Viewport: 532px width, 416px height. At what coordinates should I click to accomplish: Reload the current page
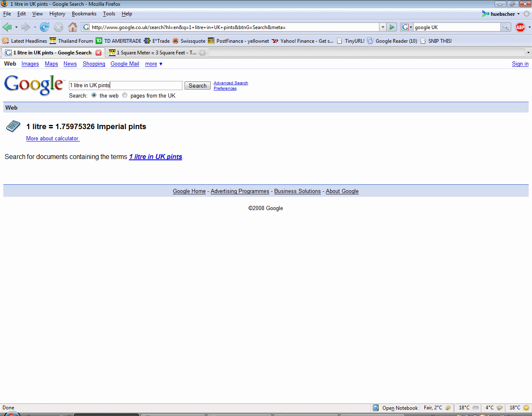44,27
